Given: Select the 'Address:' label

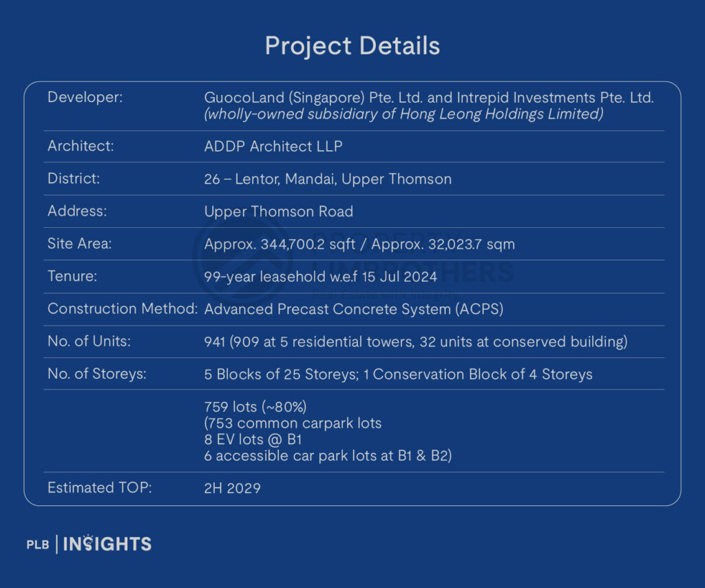Looking at the screenshot, I should (x=77, y=211).
